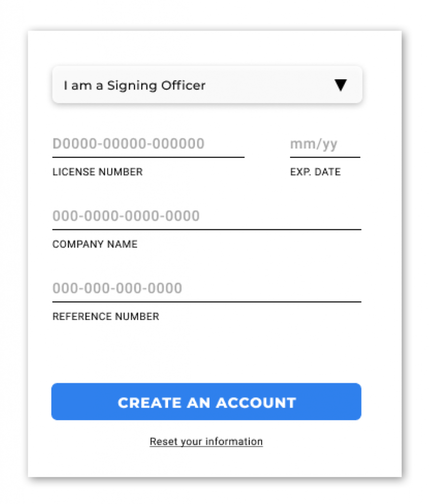Click the mm/yy placeholder text
Image resolution: width=429 pixels, height=504 pixels.
pyautogui.click(x=314, y=144)
